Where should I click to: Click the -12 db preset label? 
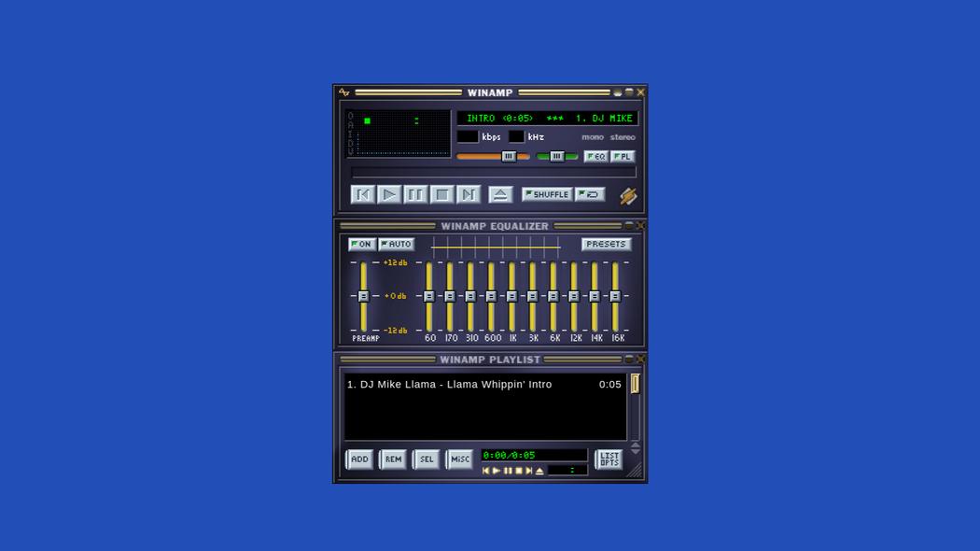click(395, 331)
